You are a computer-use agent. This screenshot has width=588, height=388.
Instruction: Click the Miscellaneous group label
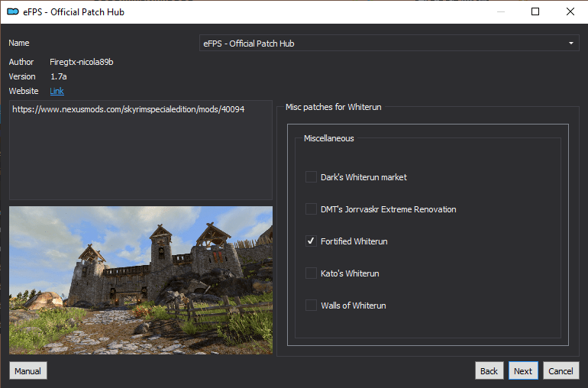pyautogui.click(x=329, y=138)
